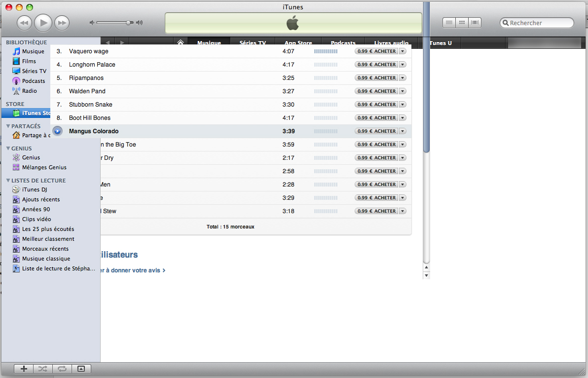Click store forward navigation arrow
The height and width of the screenshot is (378, 588).
tap(122, 42)
